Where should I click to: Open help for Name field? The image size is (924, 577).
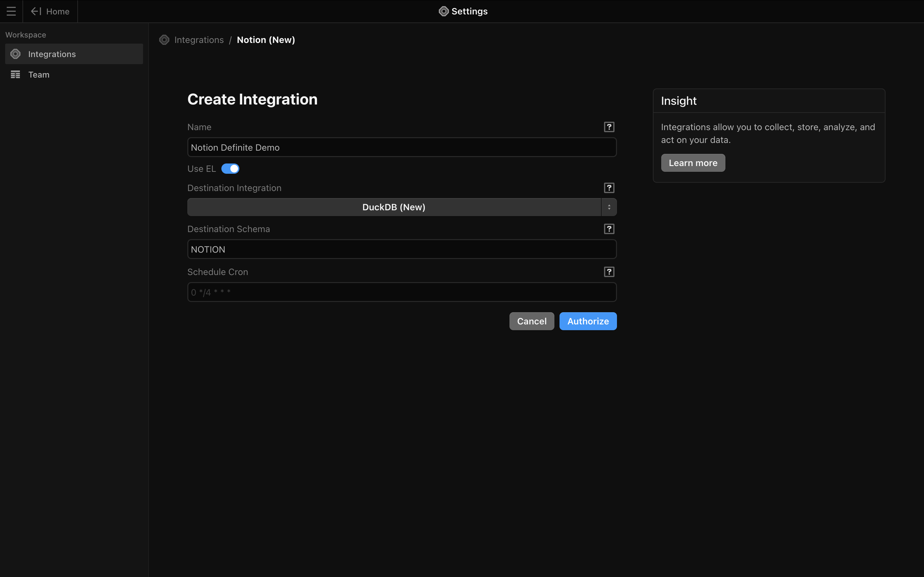[609, 127]
